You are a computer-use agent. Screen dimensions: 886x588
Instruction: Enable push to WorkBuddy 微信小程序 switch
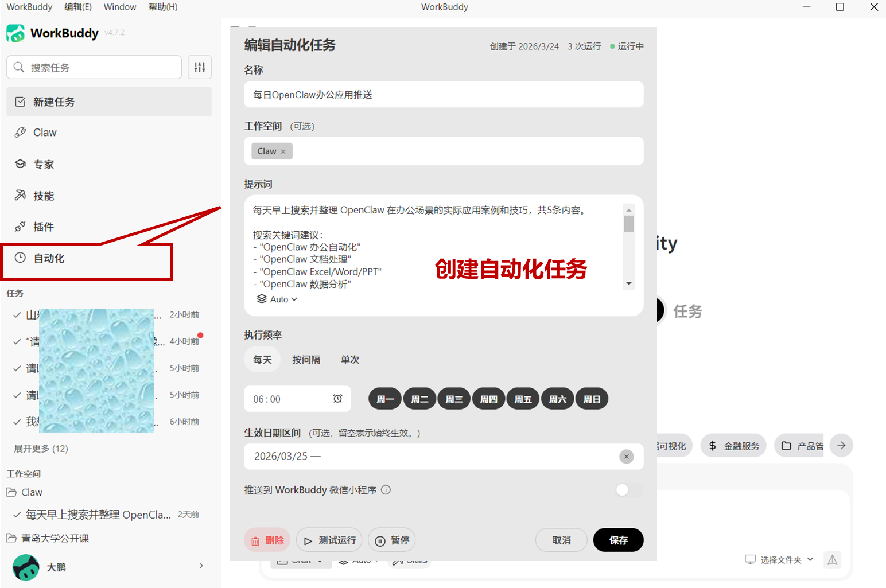coord(629,490)
